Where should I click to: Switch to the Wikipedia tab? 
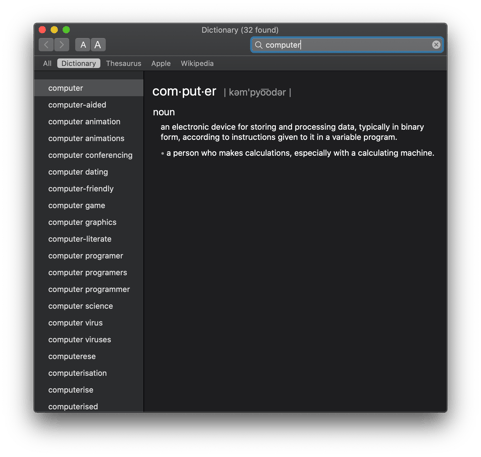pyautogui.click(x=197, y=63)
